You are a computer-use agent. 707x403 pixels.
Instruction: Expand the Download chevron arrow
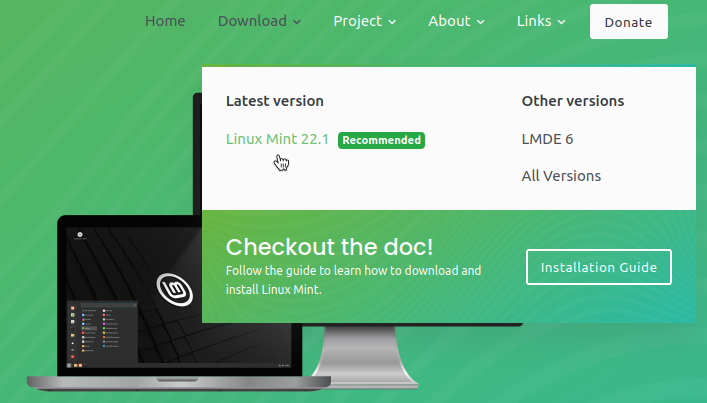point(297,22)
